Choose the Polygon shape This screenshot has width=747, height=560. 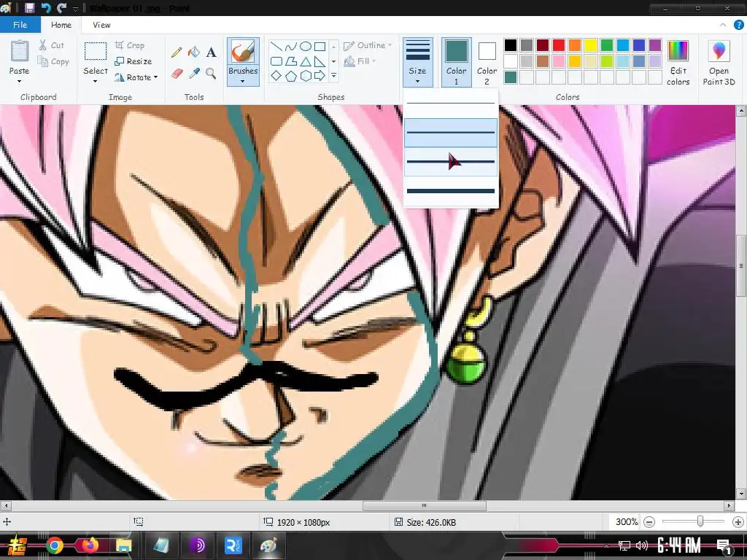click(290, 61)
